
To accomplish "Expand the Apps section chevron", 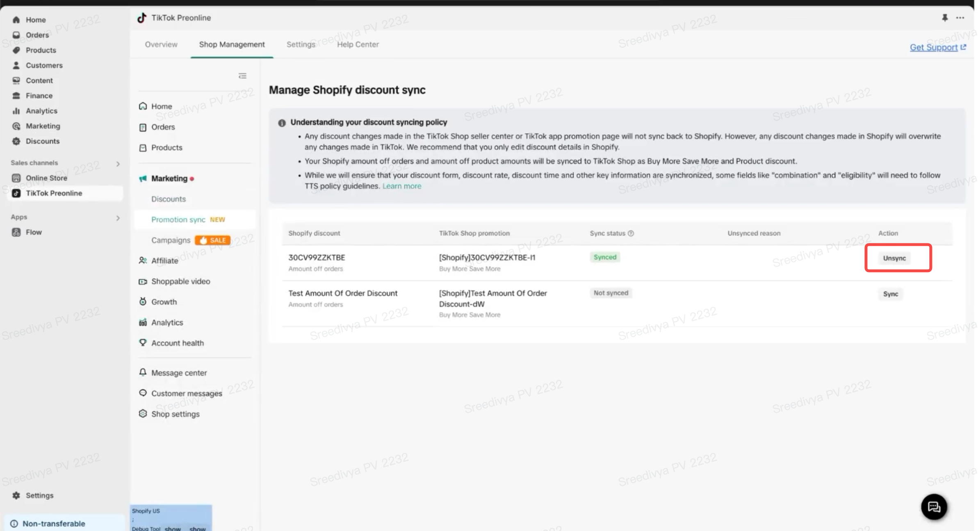I will [x=118, y=218].
